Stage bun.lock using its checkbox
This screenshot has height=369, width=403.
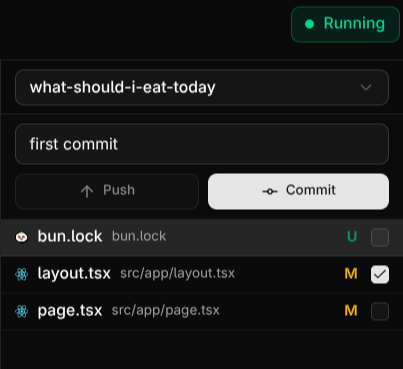coord(380,237)
